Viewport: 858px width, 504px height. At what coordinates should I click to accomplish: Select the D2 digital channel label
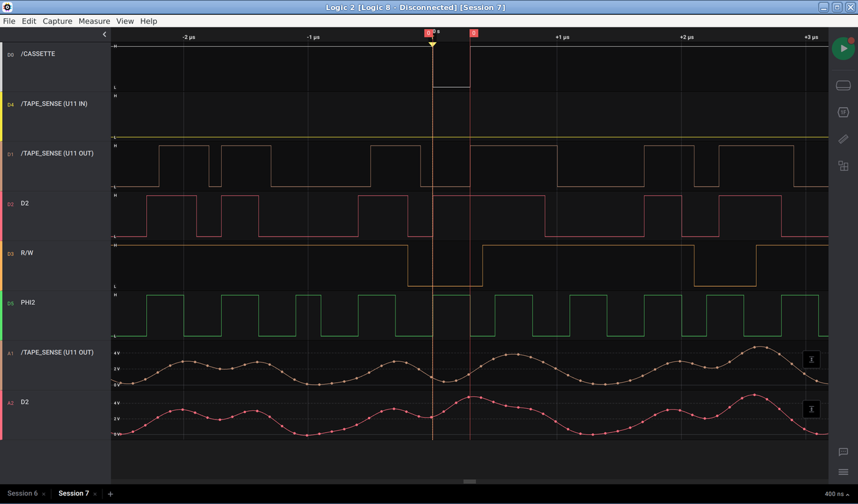tap(25, 203)
